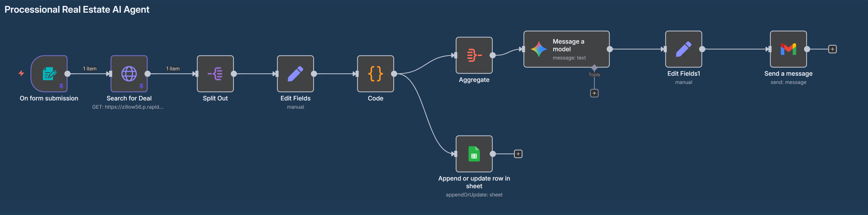Click pin icon on Search for Deal node

[x=141, y=86]
